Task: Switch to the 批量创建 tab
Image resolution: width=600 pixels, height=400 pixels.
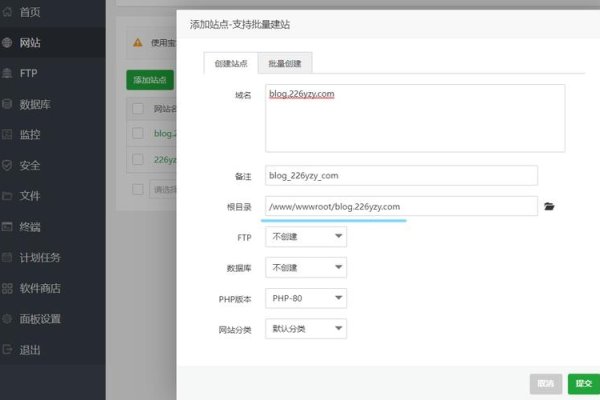Action: (285, 63)
